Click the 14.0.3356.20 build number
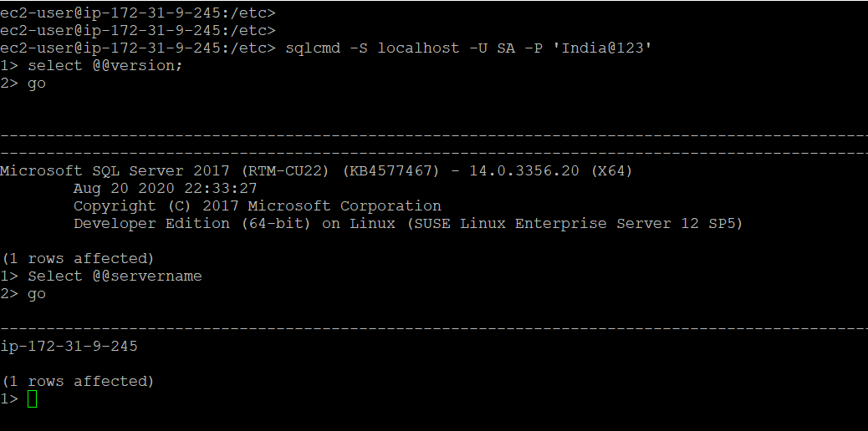The width and height of the screenshot is (868, 431). (x=521, y=171)
